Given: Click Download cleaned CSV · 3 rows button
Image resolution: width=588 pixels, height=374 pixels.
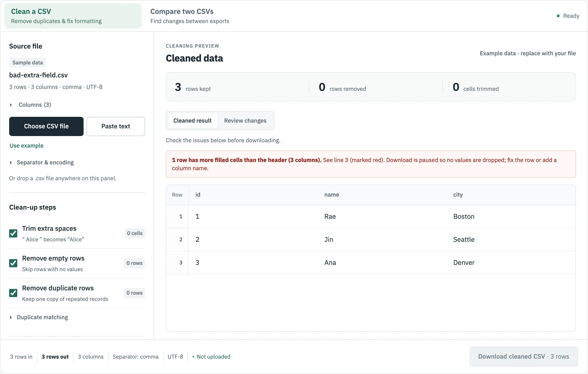Looking at the screenshot, I should [524, 356].
